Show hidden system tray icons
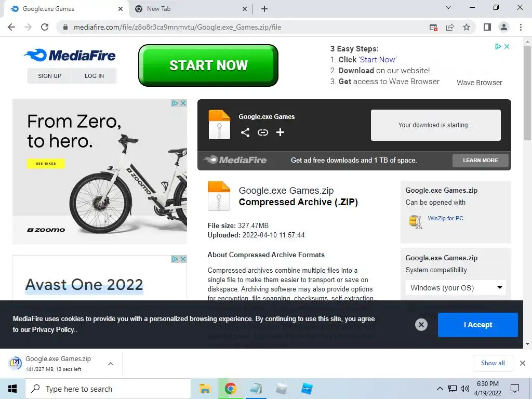This screenshot has height=399, width=532. (x=440, y=389)
